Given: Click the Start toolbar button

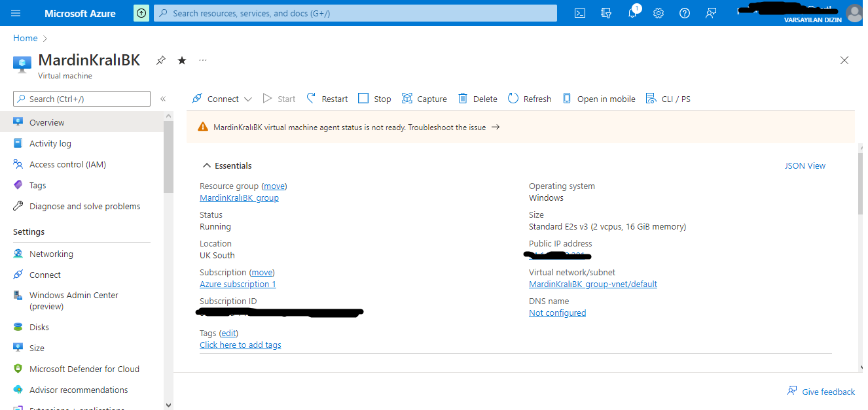Looking at the screenshot, I should [279, 99].
